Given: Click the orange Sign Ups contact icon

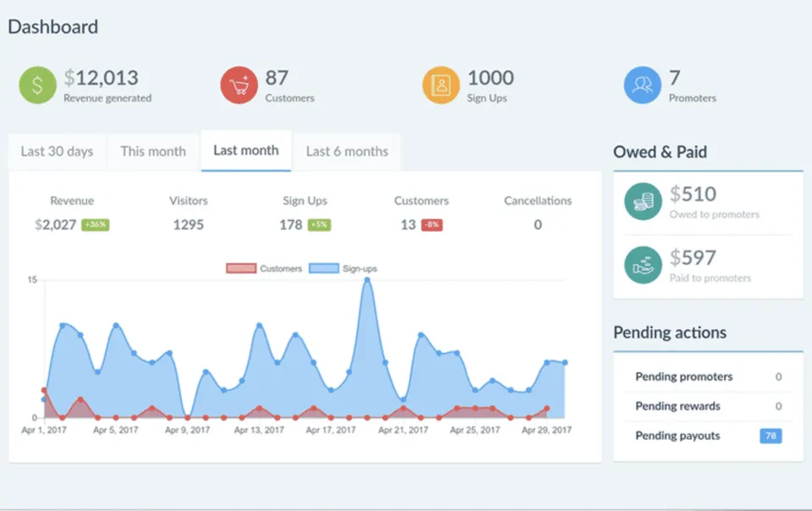Looking at the screenshot, I should pos(440,82).
